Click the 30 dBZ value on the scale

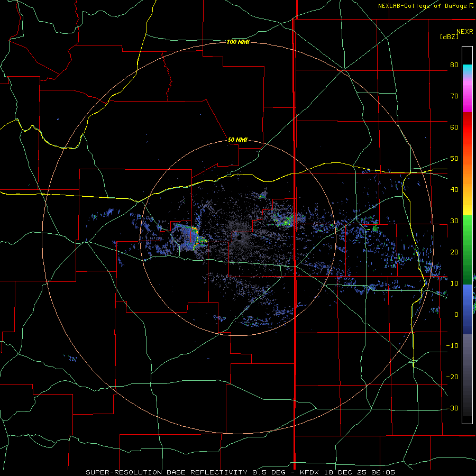pyautogui.click(x=454, y=221)
